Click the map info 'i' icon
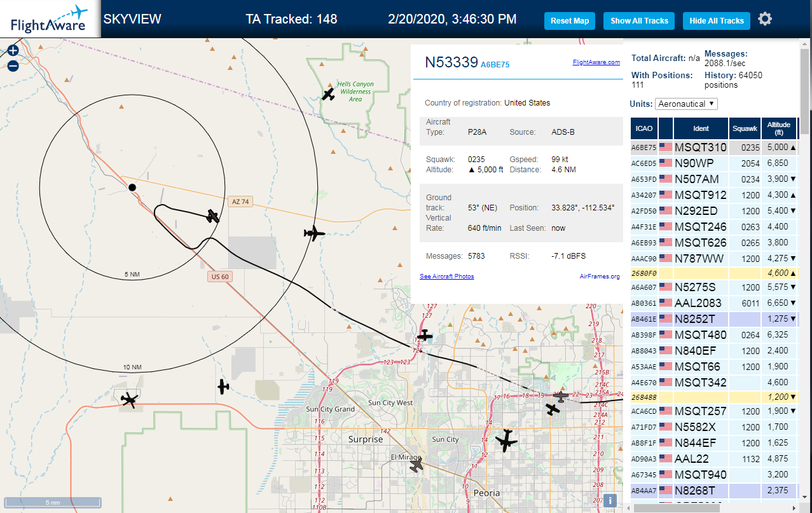Viewport: 812px width, 513px height. pos(610,500)
